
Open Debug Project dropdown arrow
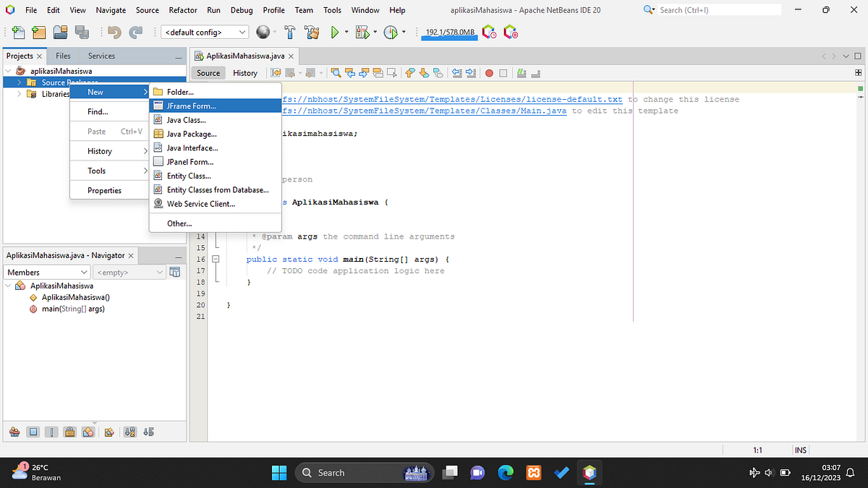point(375,33)
